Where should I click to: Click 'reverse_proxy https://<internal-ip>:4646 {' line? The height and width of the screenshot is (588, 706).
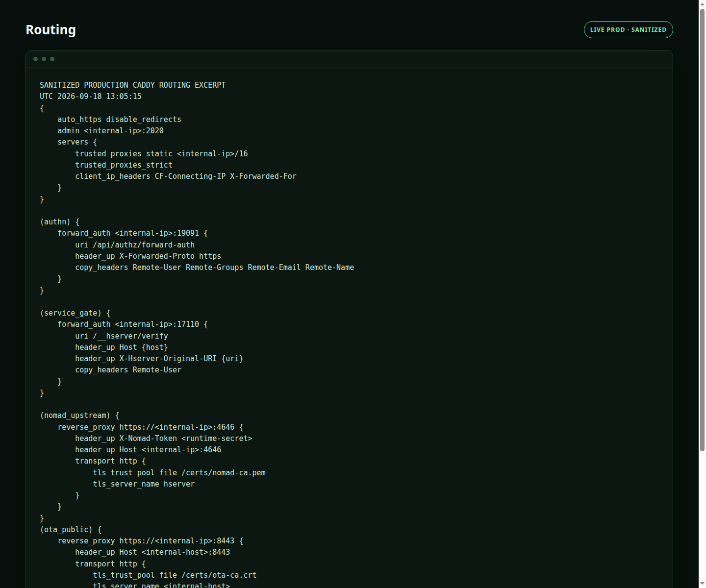click(x=150, y=427)
